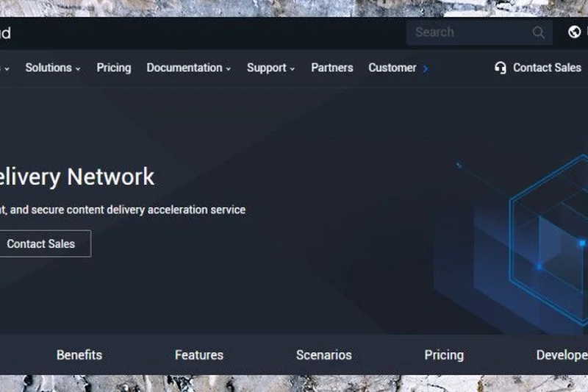Click the blue arrow next to Customer
The height and width of the screenshot is (392, 588).
pos(426,68)
